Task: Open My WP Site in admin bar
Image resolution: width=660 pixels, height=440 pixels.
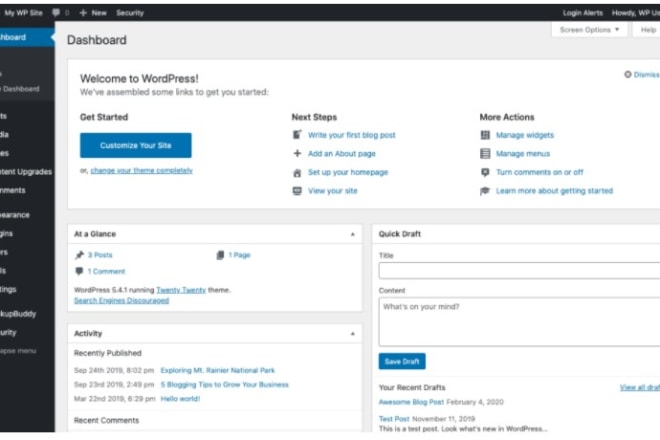Action: point(23,13)
